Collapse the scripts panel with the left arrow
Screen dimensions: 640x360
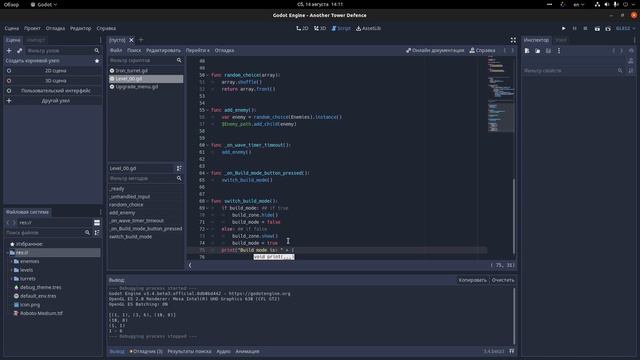pyautogui.click(x=190, y=265)
